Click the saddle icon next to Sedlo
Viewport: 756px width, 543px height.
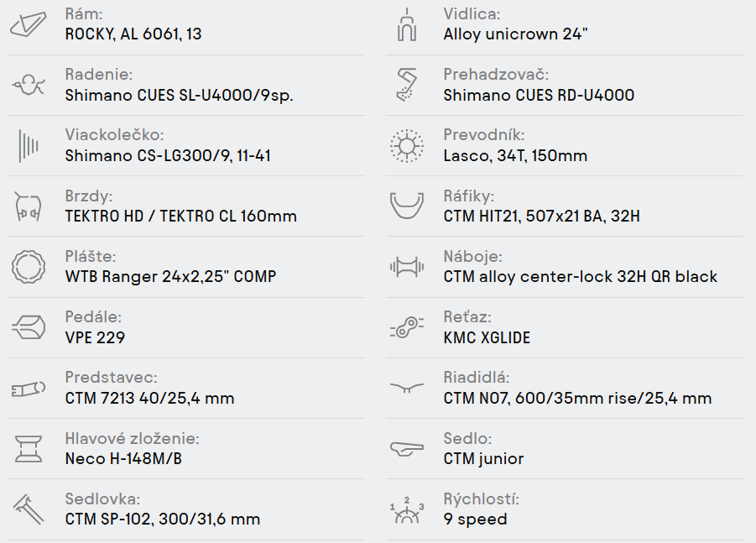(407, 449)
